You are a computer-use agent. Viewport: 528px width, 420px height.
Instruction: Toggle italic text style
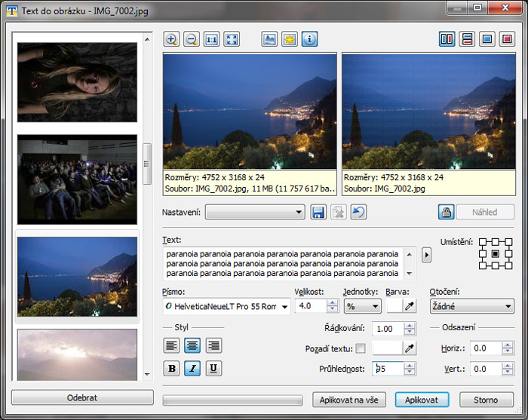193,369
